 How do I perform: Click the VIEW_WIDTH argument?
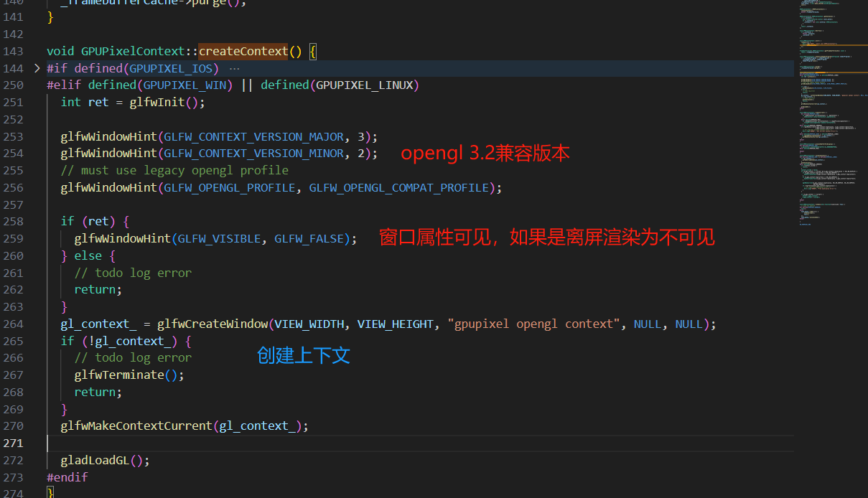309,324
